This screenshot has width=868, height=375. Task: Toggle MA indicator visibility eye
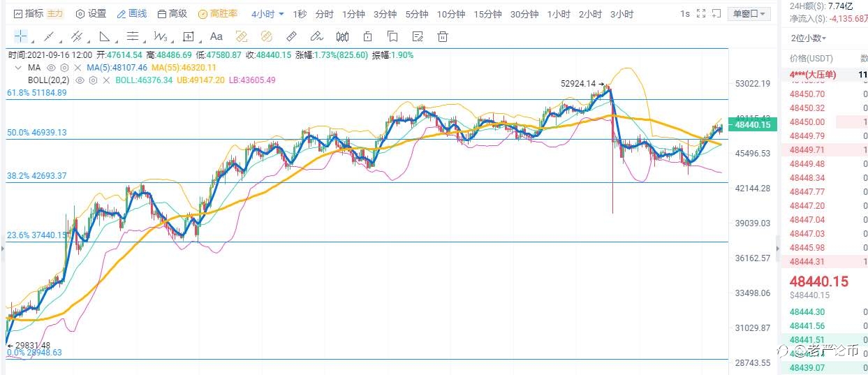pyautogui.click(x=50, y=68)
